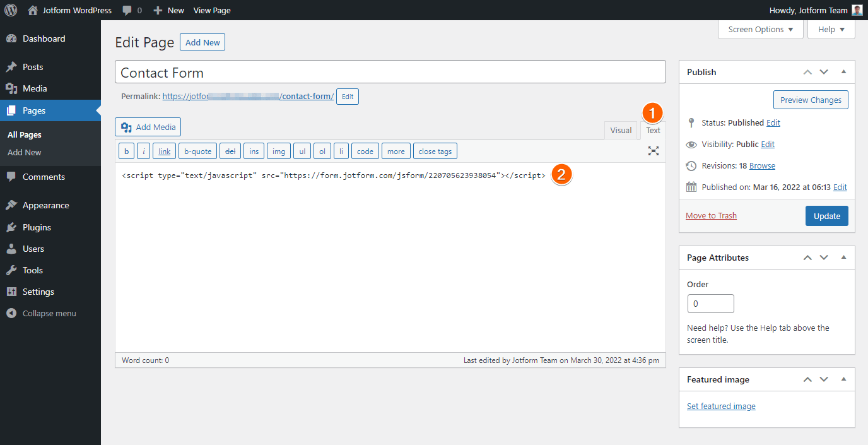Viewport: 868px width, 445px height.
Task: Click the li quicktag button
Action: point(341,151)
